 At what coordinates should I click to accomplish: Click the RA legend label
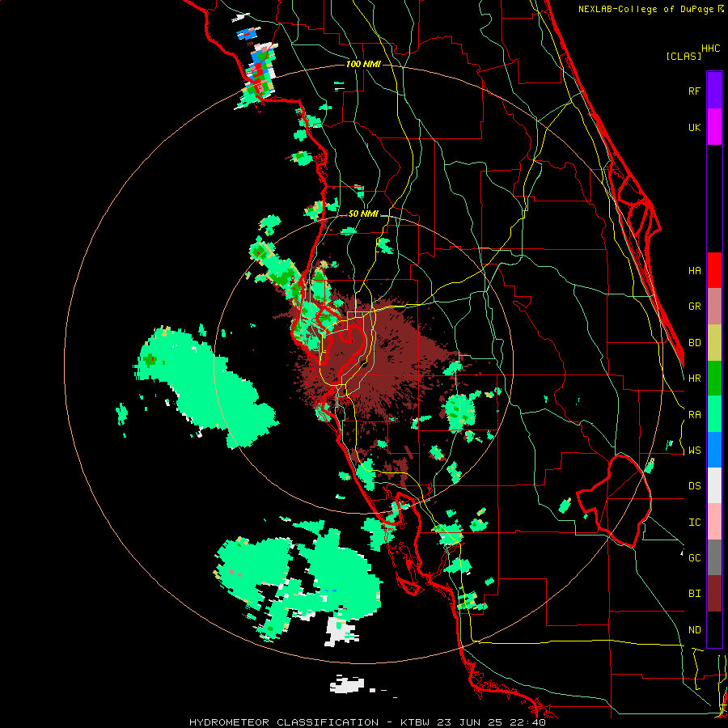pos(695,415)
